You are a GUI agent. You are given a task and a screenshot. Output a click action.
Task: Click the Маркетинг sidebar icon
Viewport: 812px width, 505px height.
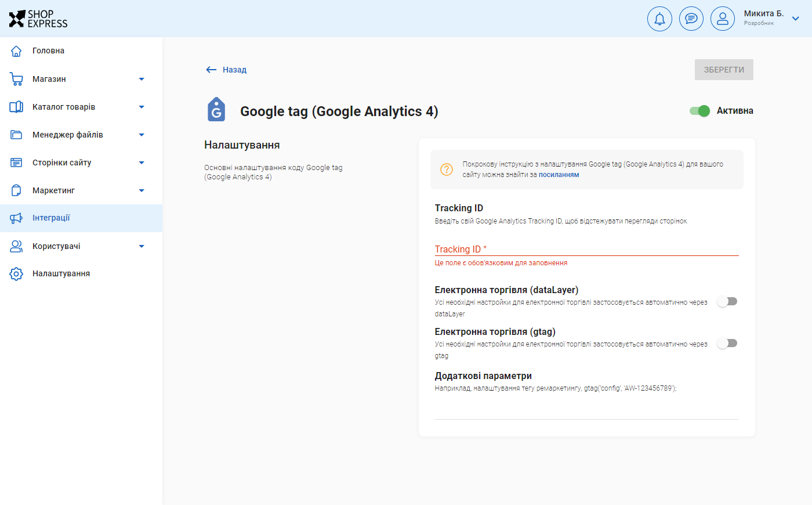(x=16, y=190)
